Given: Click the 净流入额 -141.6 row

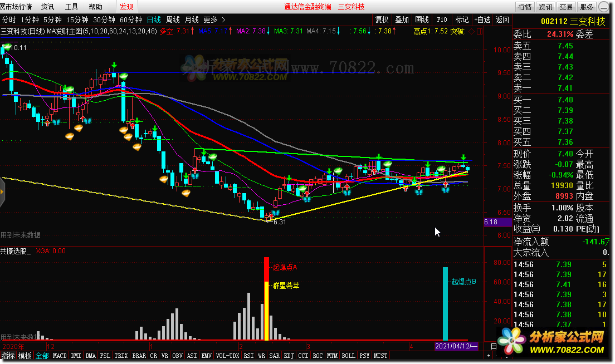Looking at the screenshot, I should coord(562,242).
